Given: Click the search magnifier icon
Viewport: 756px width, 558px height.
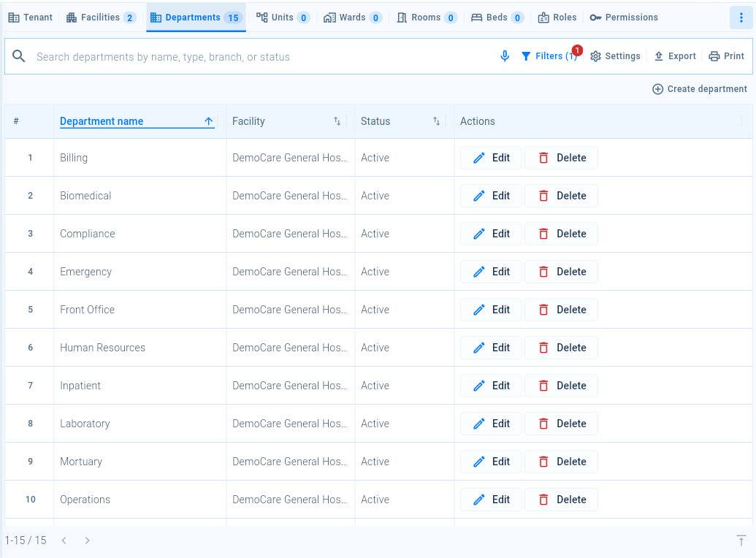Looking at the screenshot, I should point(19,56).
